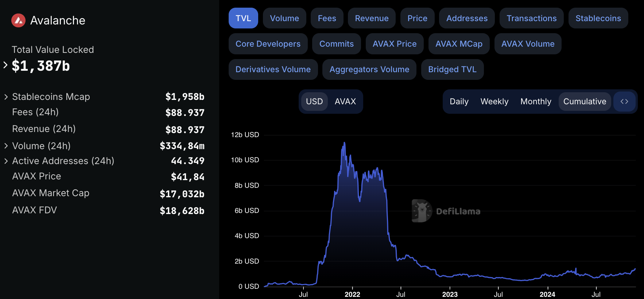Click the Volume value $334,84m
The width and height of the screenshot is (644, 299).
(x=182, y=146)
